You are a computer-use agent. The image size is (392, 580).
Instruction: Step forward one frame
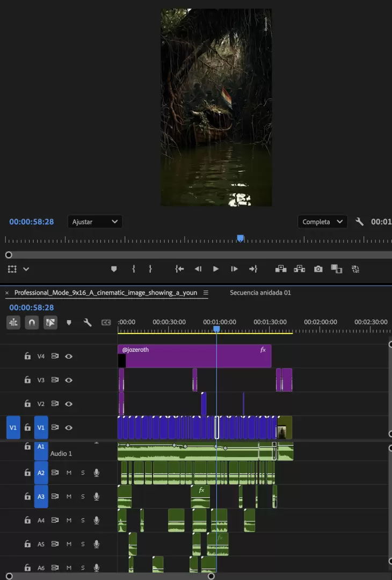click(x=234, y=269)
